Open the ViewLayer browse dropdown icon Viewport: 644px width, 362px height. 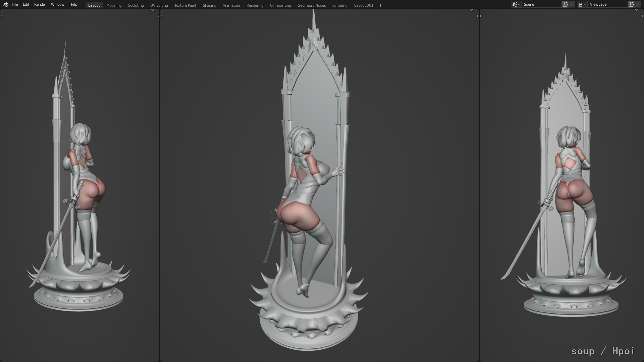[582, 4]
